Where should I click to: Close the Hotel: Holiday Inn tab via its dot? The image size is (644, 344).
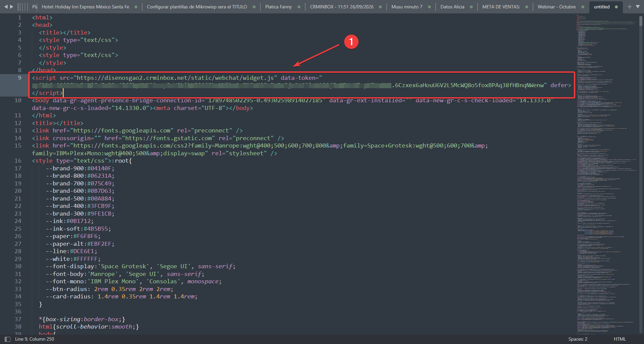click(x=136, y=7)
